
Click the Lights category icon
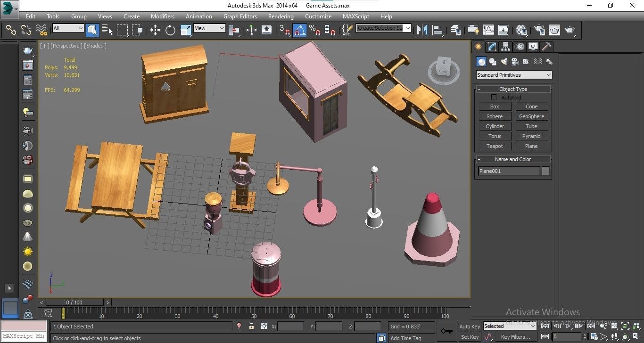[504, 62]
